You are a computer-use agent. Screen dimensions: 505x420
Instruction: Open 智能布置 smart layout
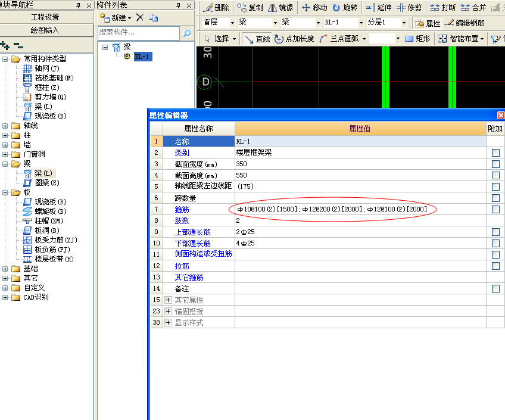pyautogui.click(x=462, y=39)
